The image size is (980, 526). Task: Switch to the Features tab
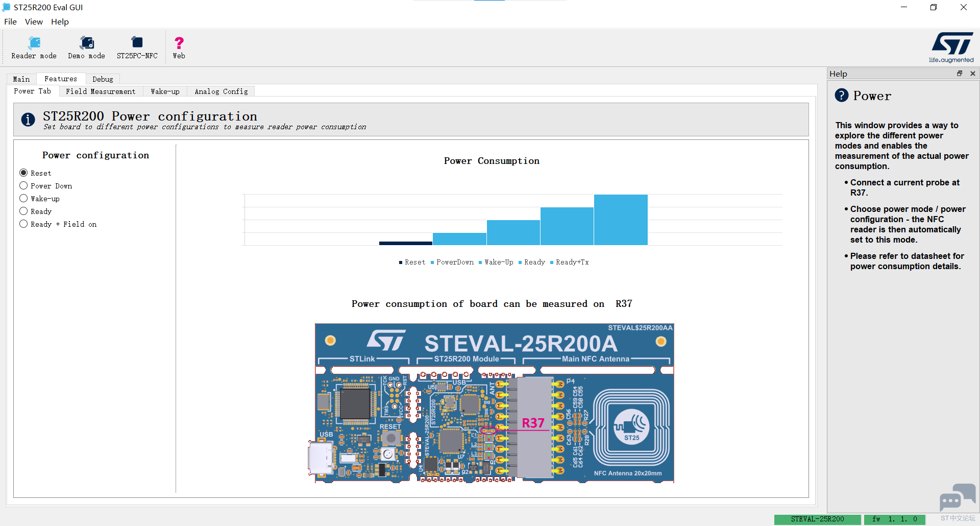click(61, 79)
